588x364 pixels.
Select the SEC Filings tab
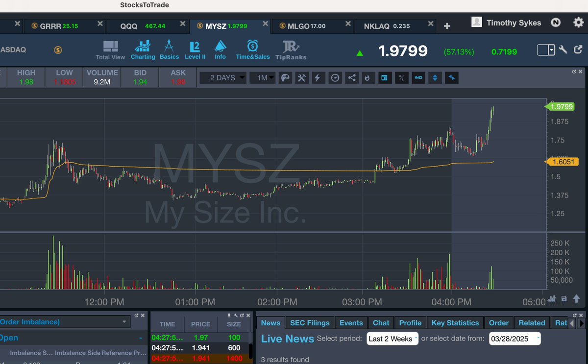point(310,323)
